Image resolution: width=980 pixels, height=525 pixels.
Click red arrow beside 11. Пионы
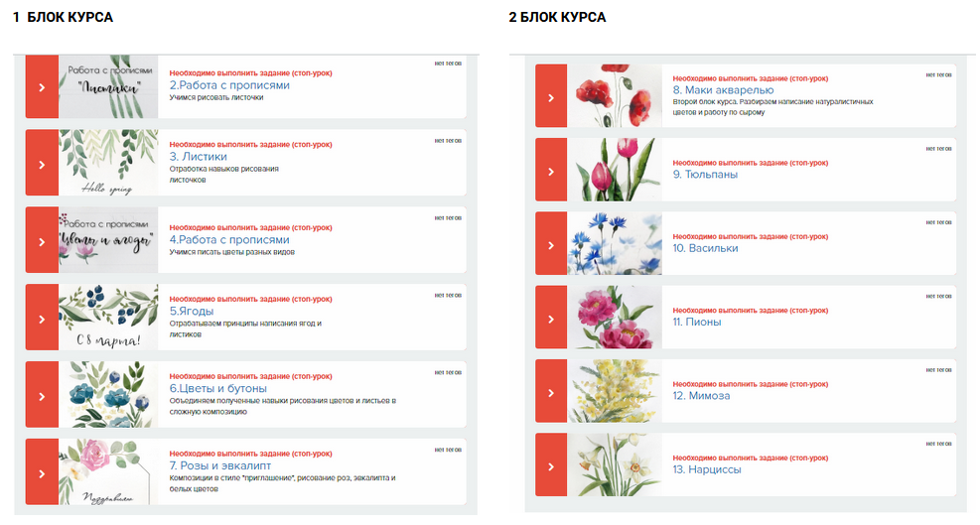click(x=551, y=318)
